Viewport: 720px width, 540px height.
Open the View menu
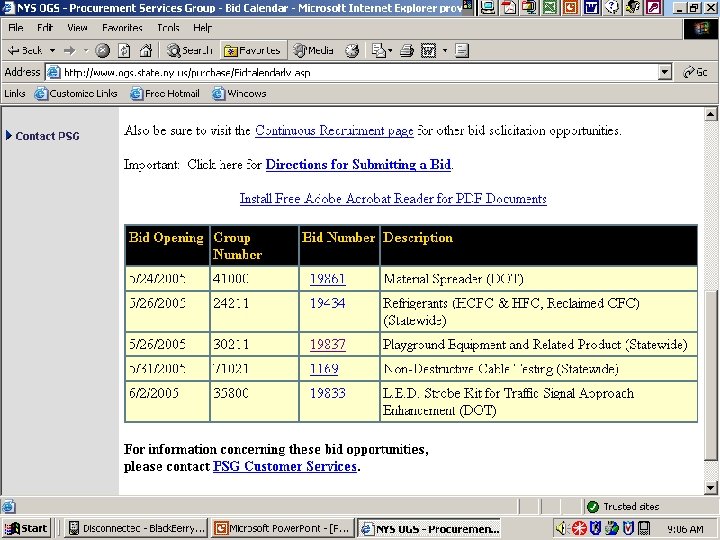pyautogui.click(x=77, y=28)
